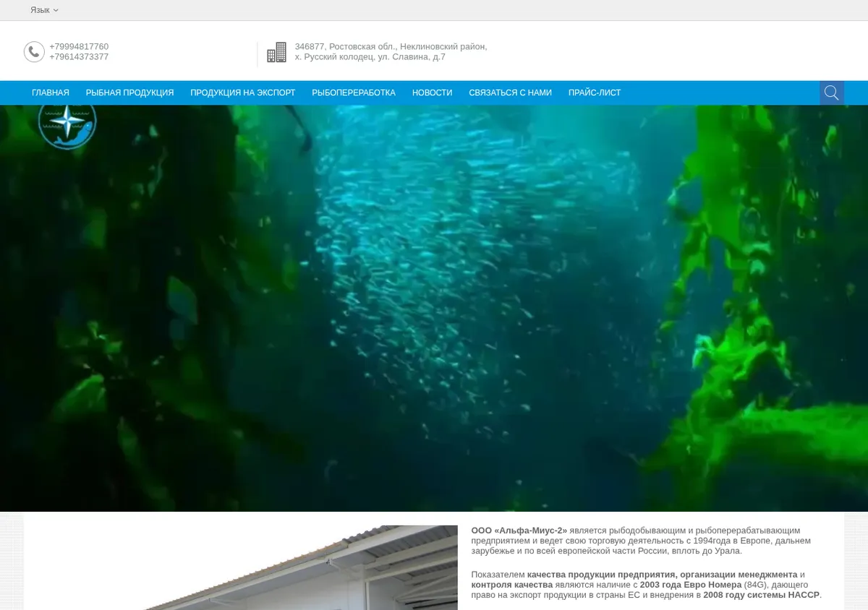Open the ГЛАВНАЯ menu item
This screenshot has height=610, width=868.
51,93
